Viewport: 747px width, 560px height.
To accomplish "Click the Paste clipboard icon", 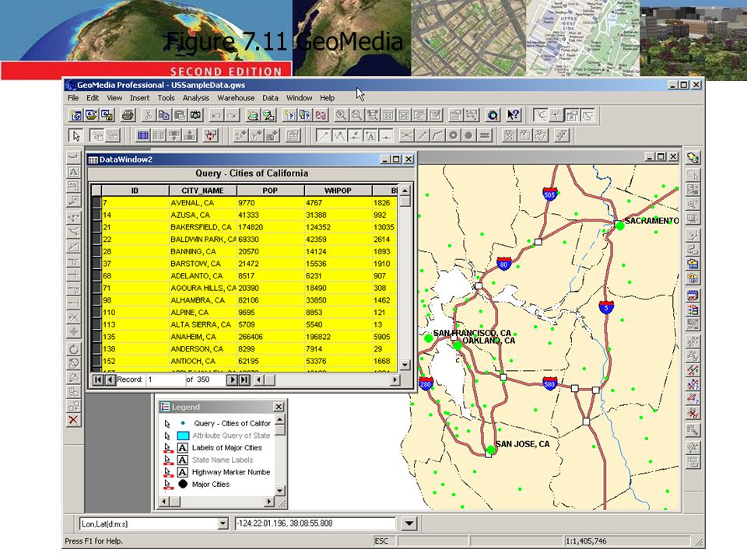I will (180, 115).
